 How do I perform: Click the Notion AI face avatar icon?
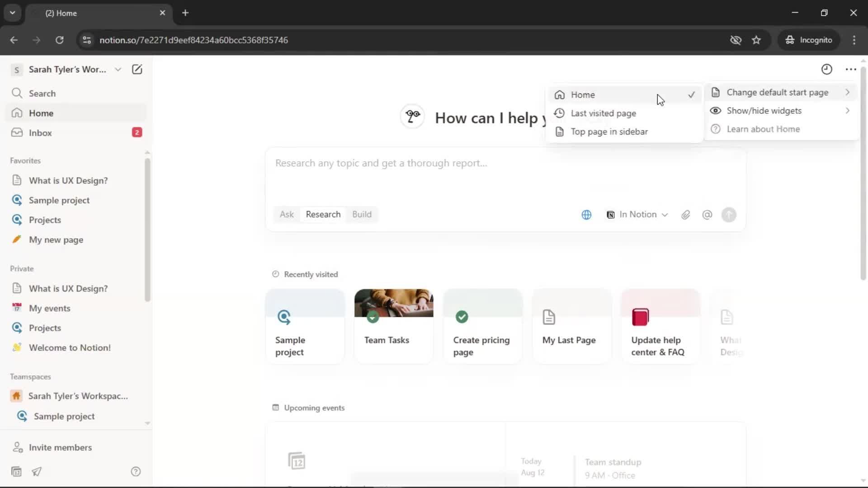[x=412, y=117]
